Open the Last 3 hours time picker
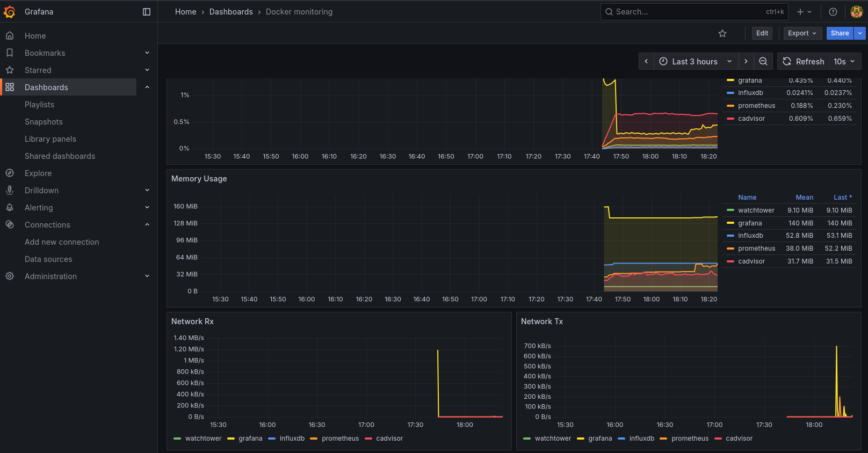 (x=695, y=61)
